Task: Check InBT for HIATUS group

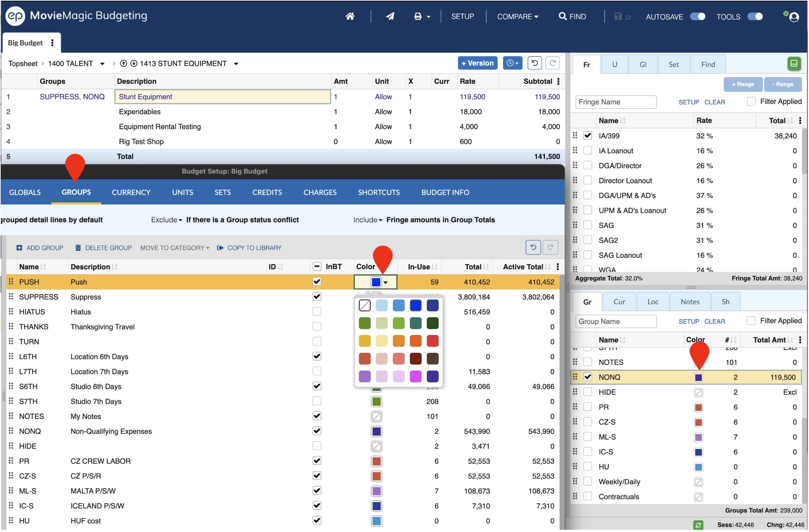Action: click(x=317, y=311)
